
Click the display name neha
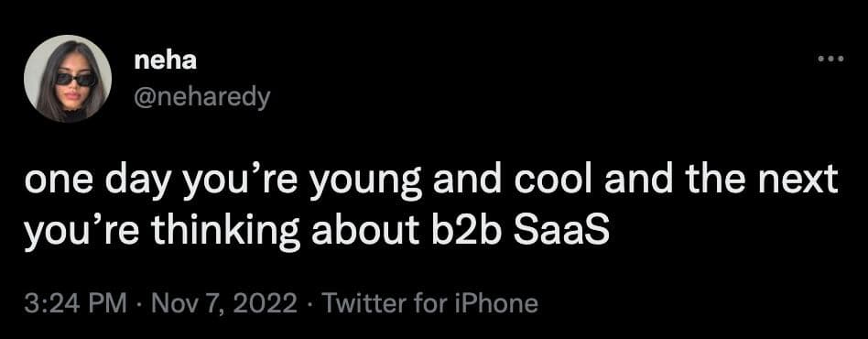pyautogui.click(x=165, y=61)
